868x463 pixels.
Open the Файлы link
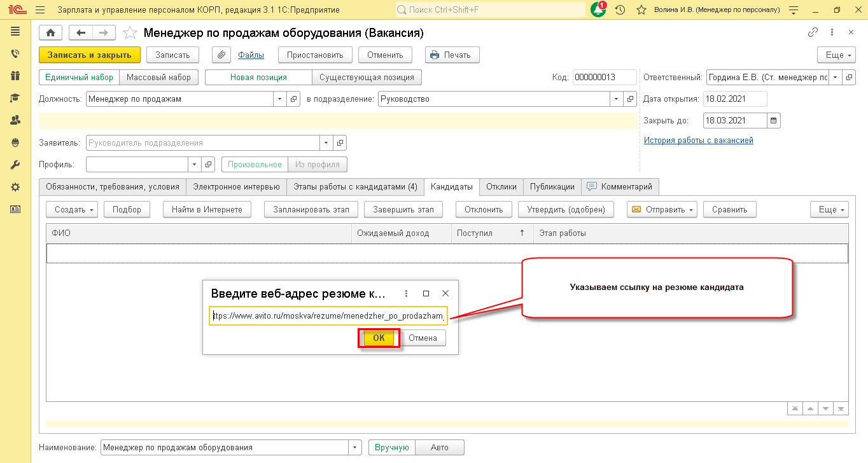pos(251,55)
